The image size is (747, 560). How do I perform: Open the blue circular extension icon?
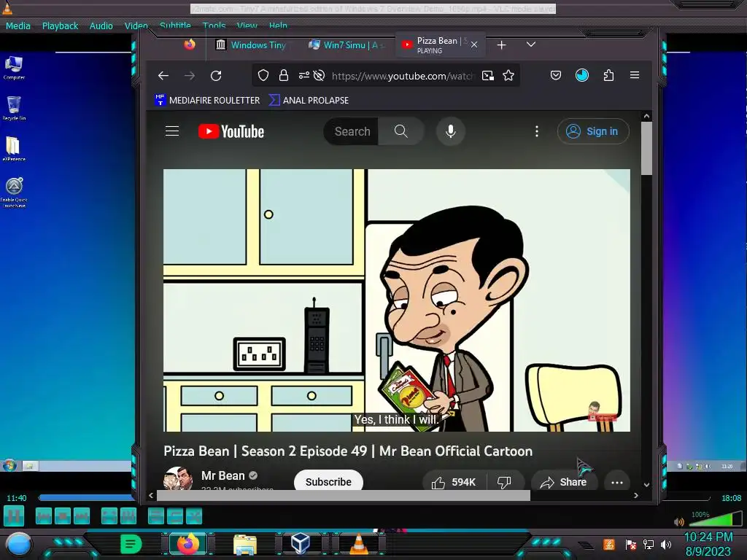coord(581,75)
